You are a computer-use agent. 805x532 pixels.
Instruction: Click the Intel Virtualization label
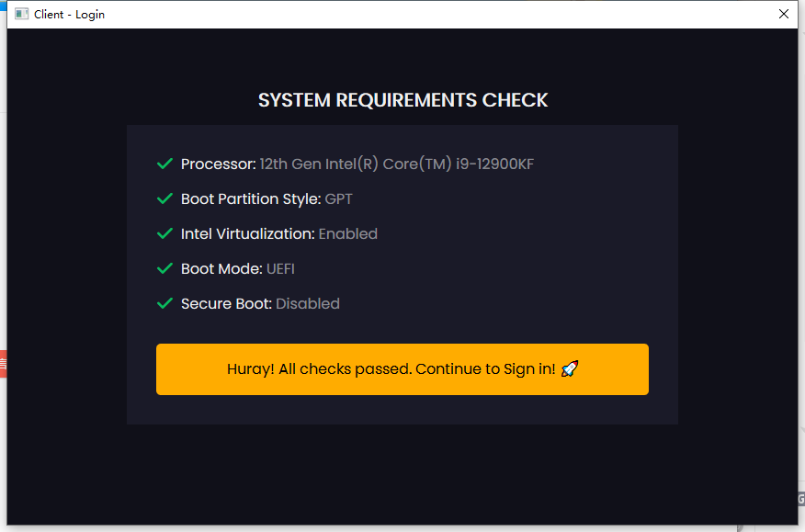247,234
